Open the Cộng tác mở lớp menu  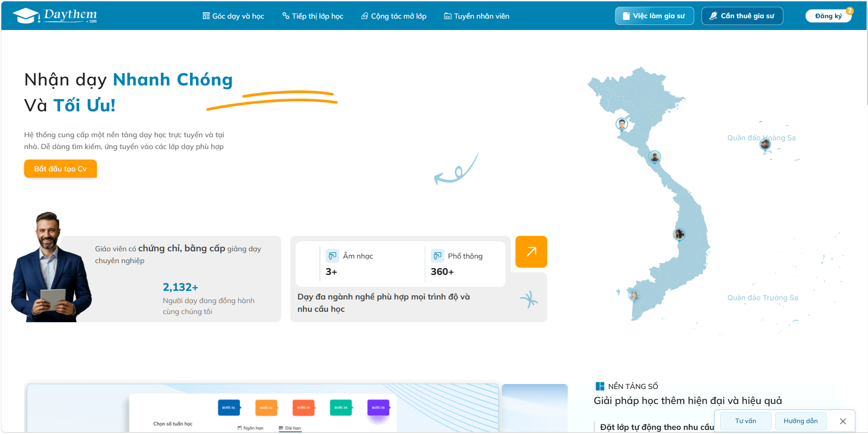[394, 16]
